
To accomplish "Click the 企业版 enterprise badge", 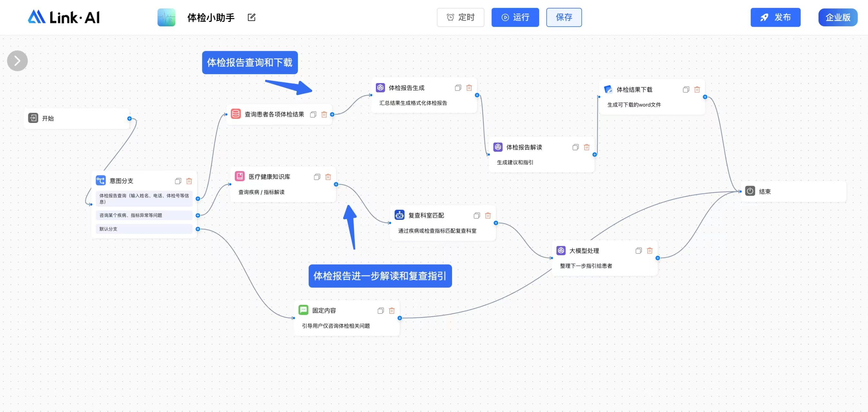I will point(838,17).
